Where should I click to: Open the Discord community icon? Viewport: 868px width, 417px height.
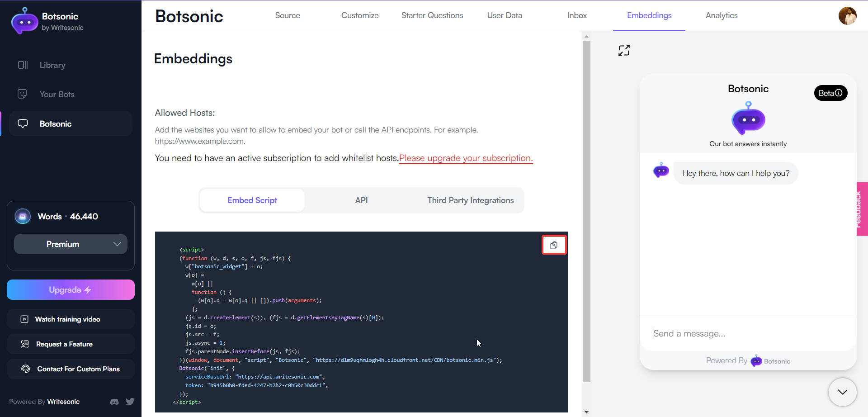(x=114, y=402)
